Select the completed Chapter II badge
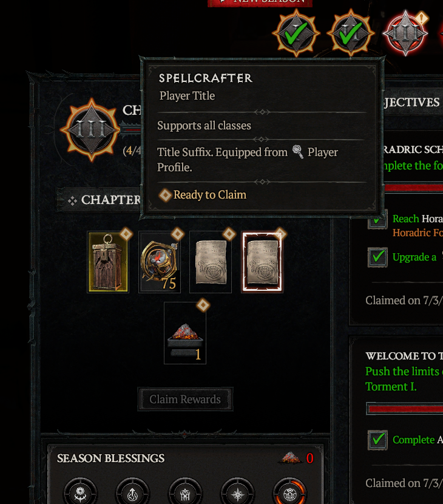The image size is (443, 504). tap(351, 33)
